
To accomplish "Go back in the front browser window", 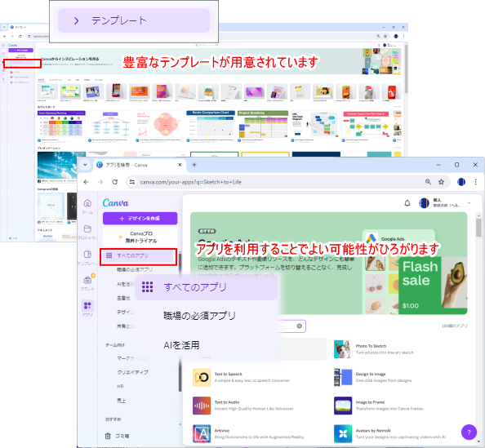I will click(x=86, y=182).
